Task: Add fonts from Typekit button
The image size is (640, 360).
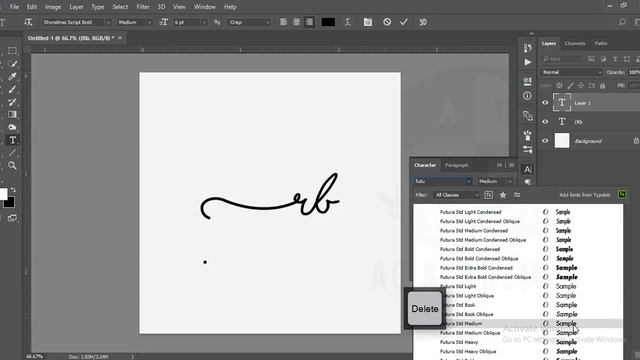Action: point(622,195)
